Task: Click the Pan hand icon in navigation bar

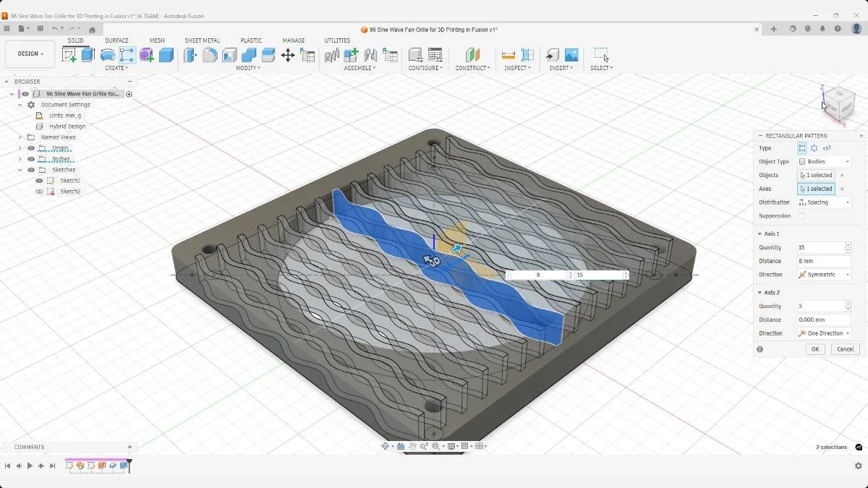Action: pyautogui.click(x=412, y=446)
